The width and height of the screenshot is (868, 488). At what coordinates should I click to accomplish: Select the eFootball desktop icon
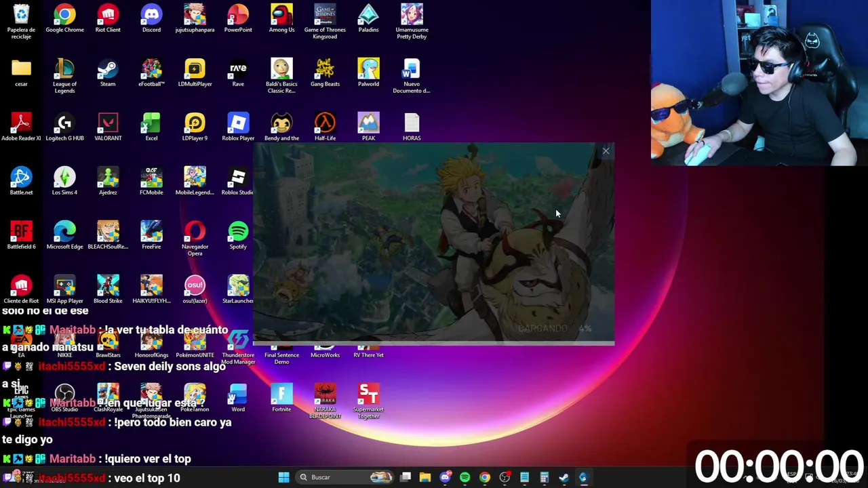(x=151, y=73)
